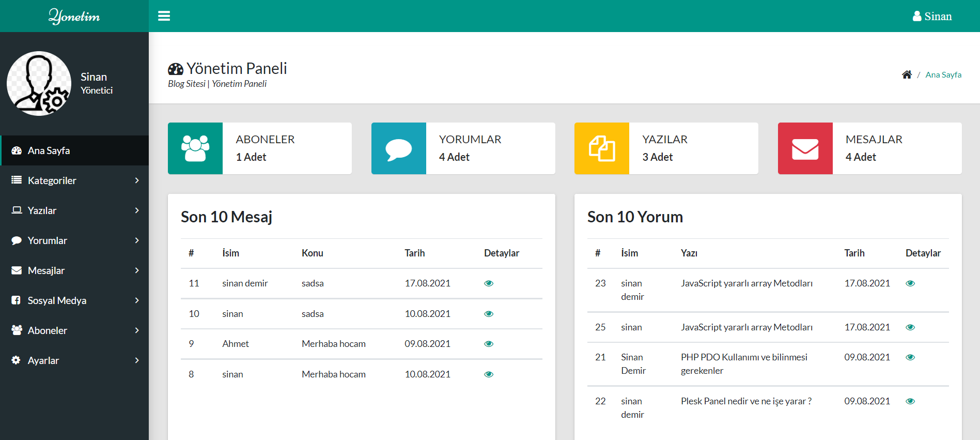View details of message 8 eye icon
The image size is (980, 440).
[x=489, y=374]
